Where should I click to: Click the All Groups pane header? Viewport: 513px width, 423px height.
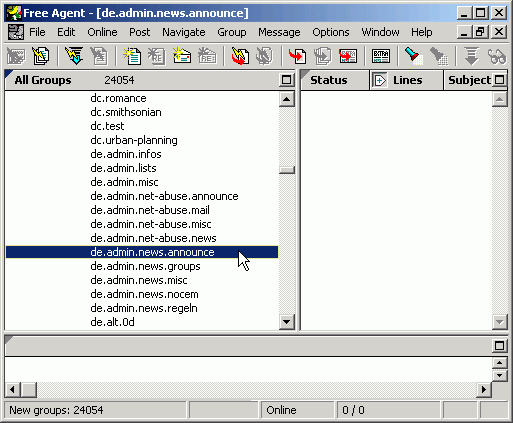coord(142,80)
